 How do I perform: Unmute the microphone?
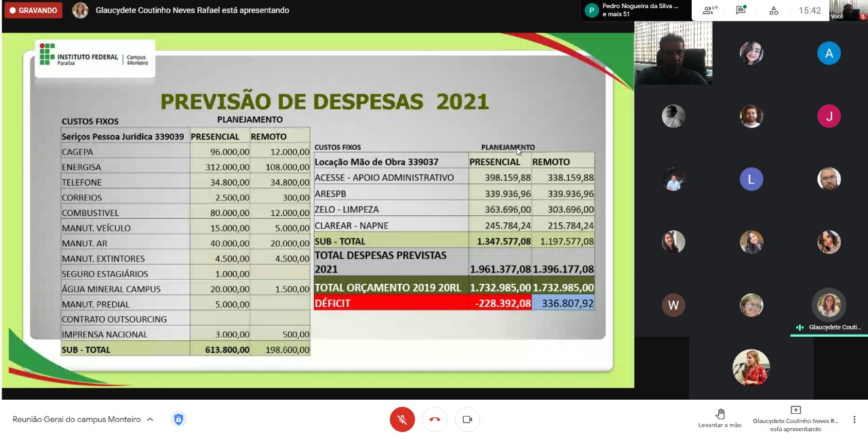[402, 419]
